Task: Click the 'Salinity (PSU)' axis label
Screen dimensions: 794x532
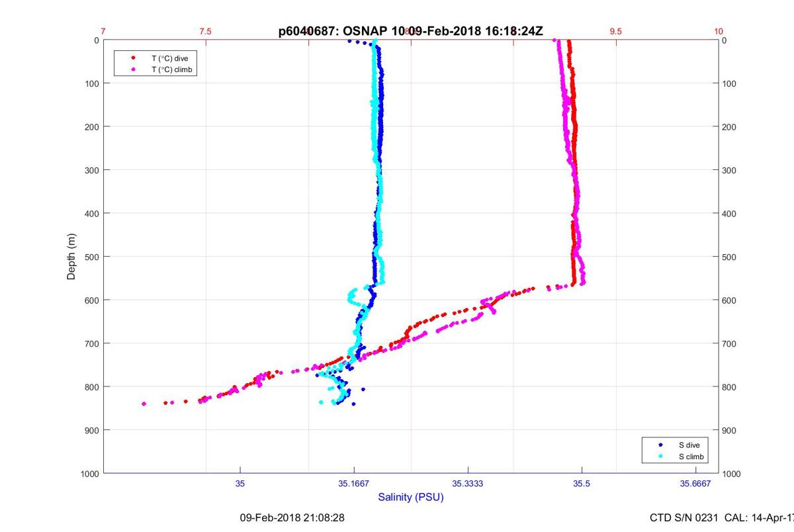Action: coord(411,497)
